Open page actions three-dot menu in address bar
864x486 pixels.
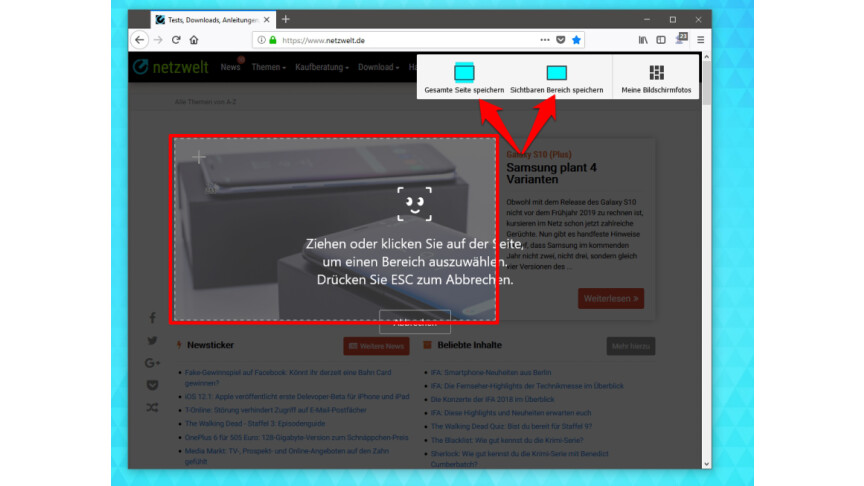[x=544, y=40]
